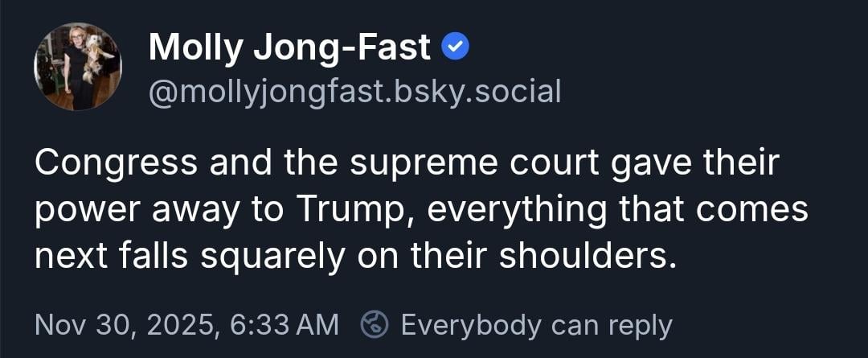Click the blue verified checkmark badge
This screenshot has width=868, height=358.
(457, 49)
